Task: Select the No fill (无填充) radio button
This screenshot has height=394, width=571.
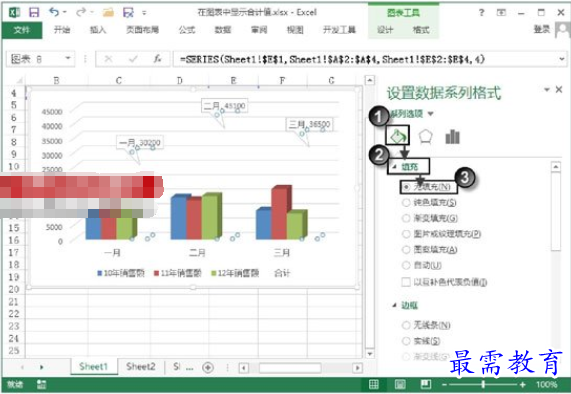Action: click(406, 187)
